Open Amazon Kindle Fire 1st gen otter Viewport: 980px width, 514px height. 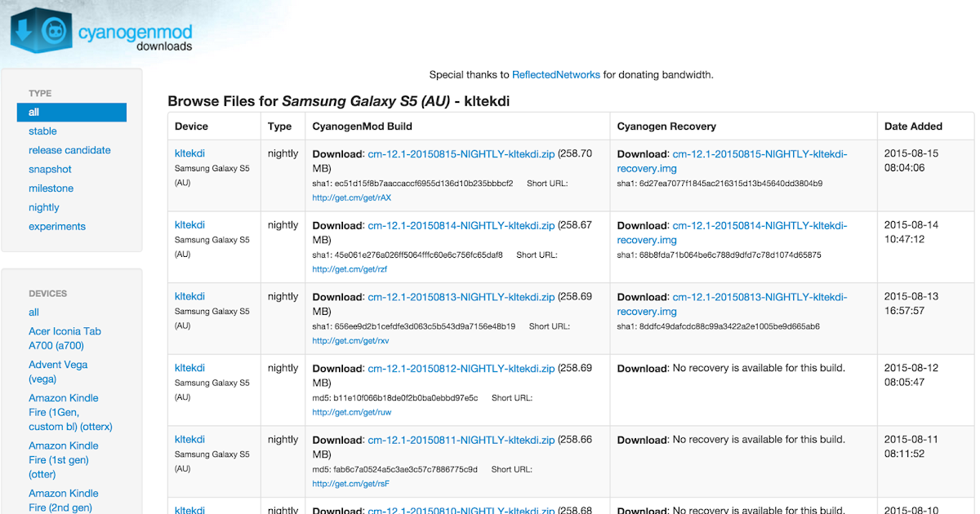coord(63,459)
